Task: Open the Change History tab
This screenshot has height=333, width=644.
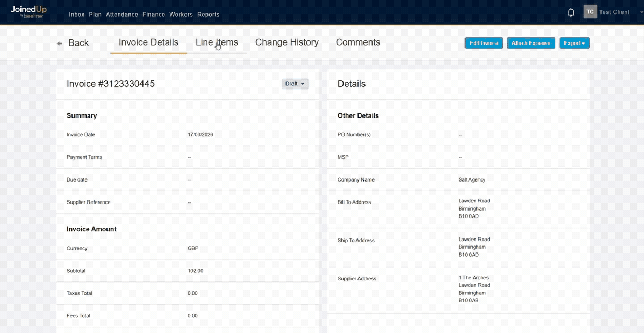Action: (x=287, y=42)
